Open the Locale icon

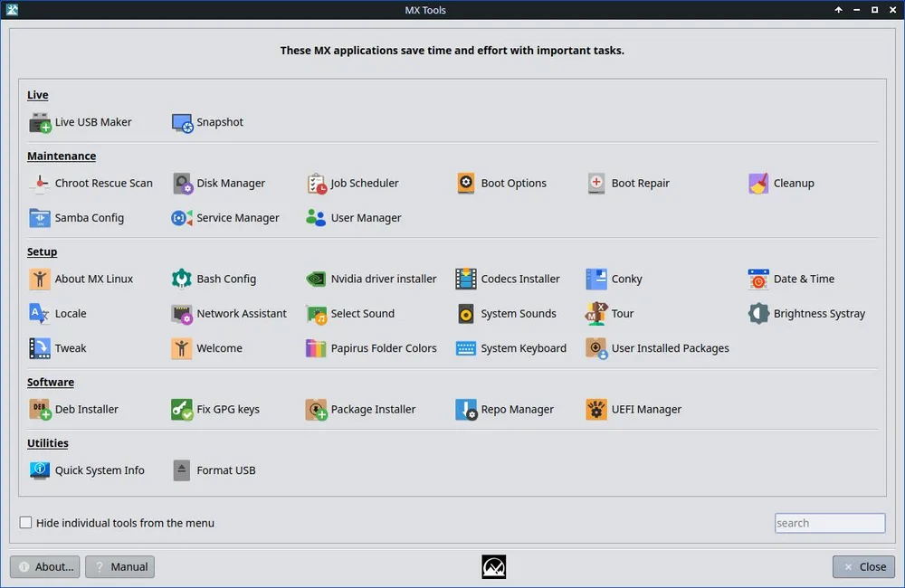coord(40,314)
